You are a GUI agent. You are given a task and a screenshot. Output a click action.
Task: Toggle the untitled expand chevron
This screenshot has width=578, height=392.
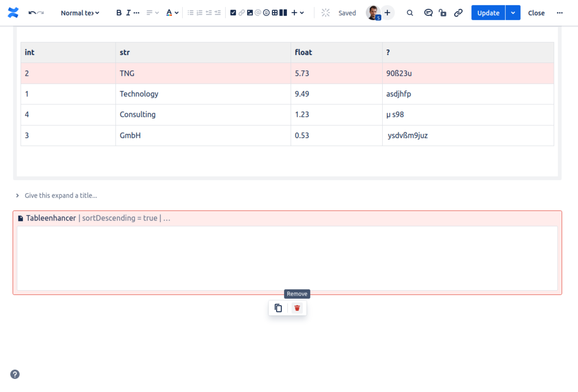click(x=18, y=196)
